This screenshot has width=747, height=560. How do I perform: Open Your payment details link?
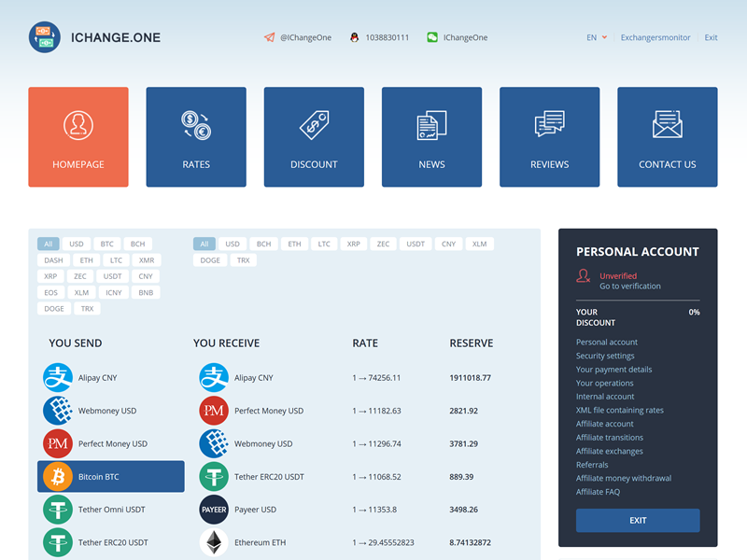click(613, 369)
